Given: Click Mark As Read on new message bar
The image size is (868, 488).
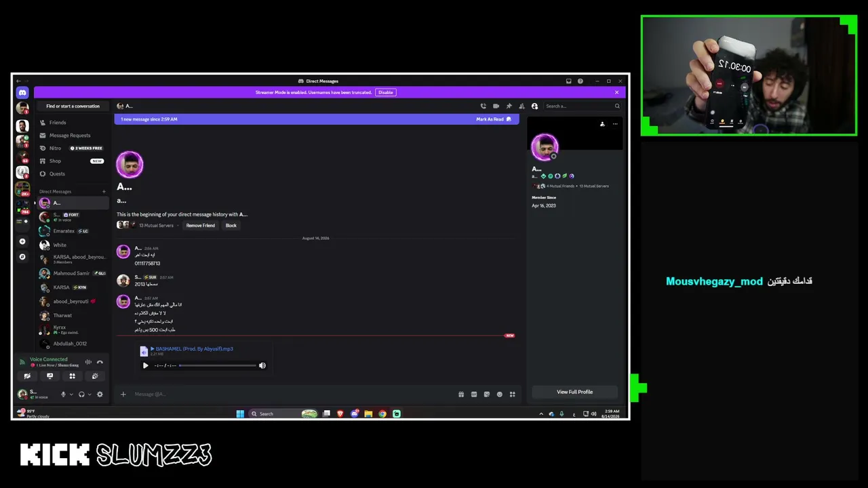Looking at the screenshot, I should pos(493,119).
